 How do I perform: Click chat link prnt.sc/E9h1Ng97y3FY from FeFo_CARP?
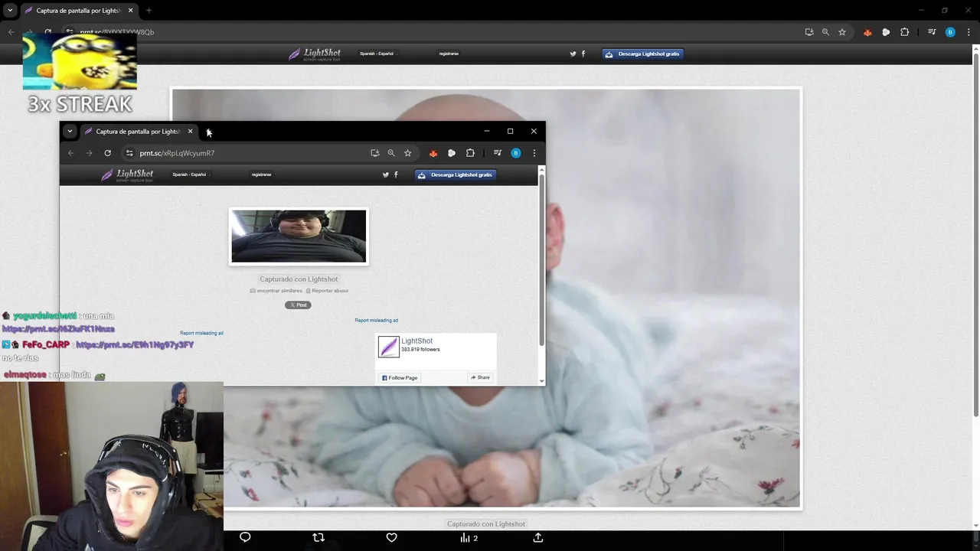point(135,345)
